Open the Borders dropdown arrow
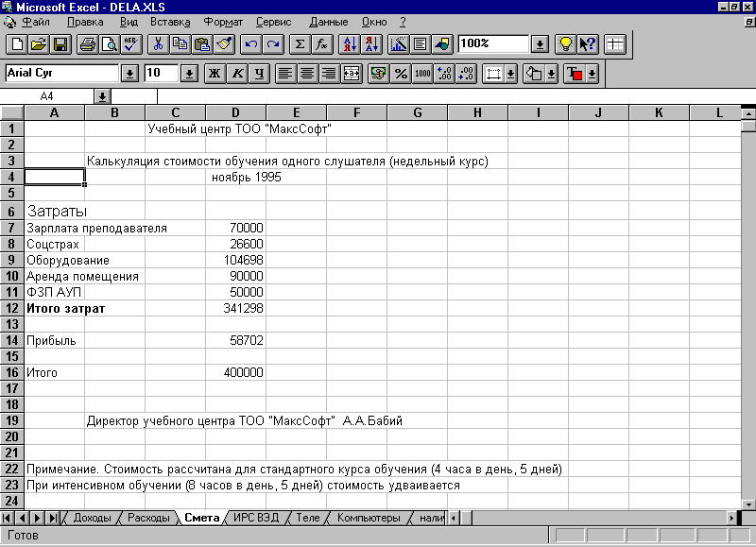The width and height of the screenshot is (756, 547). [x=510, y=74]
